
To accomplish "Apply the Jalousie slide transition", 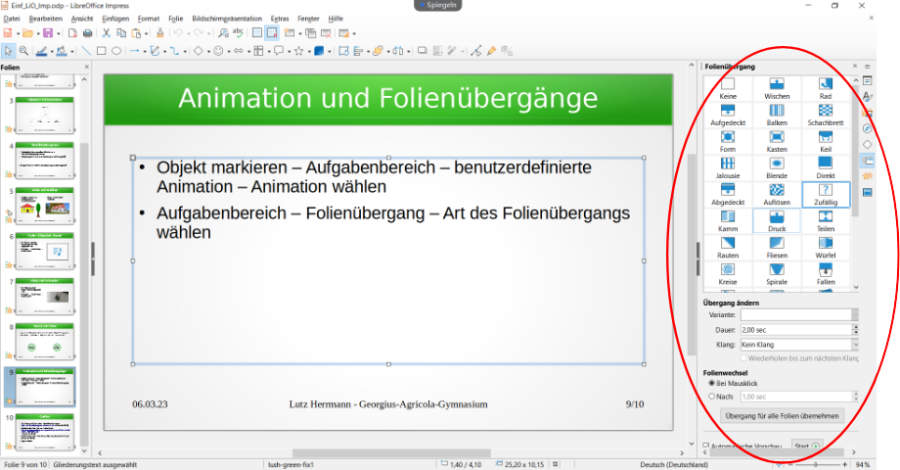I will [728, 164].
